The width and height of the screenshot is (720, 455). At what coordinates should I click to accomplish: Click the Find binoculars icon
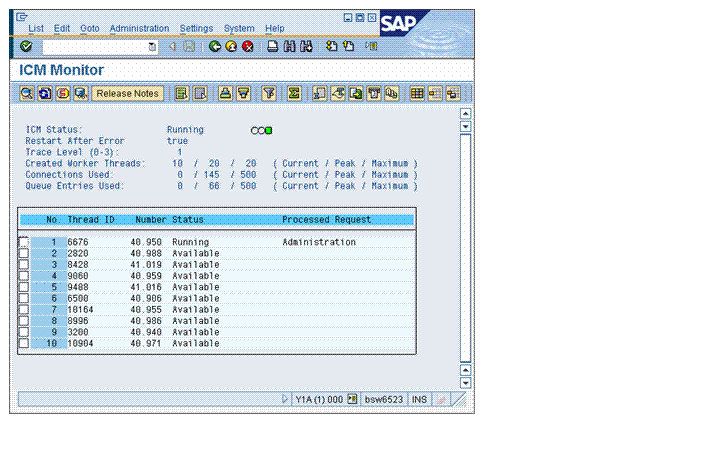(x=289, y=46)
